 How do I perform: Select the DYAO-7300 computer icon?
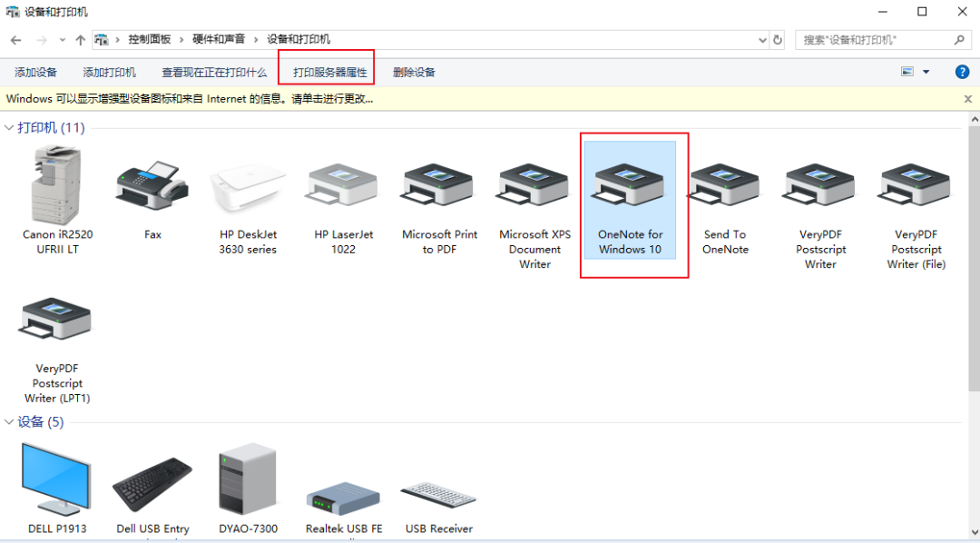pyautogui.click(x=248, y=479)
